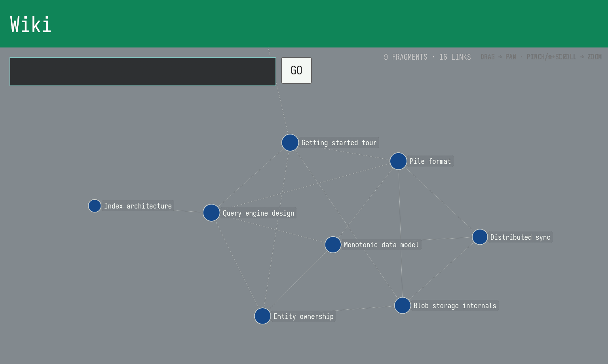Click the 'Getting started tour' label
The image size is (608, 364).
point(339,142)
